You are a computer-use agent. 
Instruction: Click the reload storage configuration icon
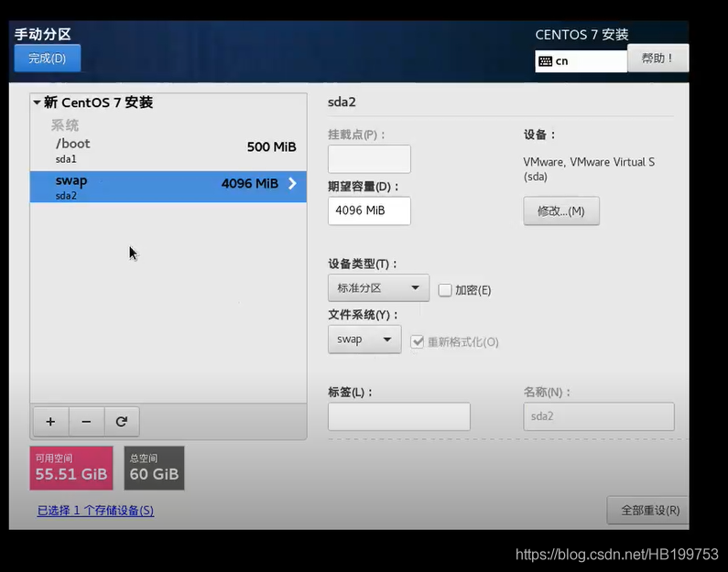122,422
